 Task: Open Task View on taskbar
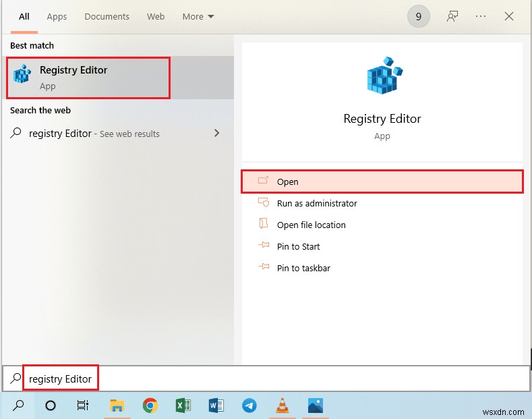click(83, 405)
